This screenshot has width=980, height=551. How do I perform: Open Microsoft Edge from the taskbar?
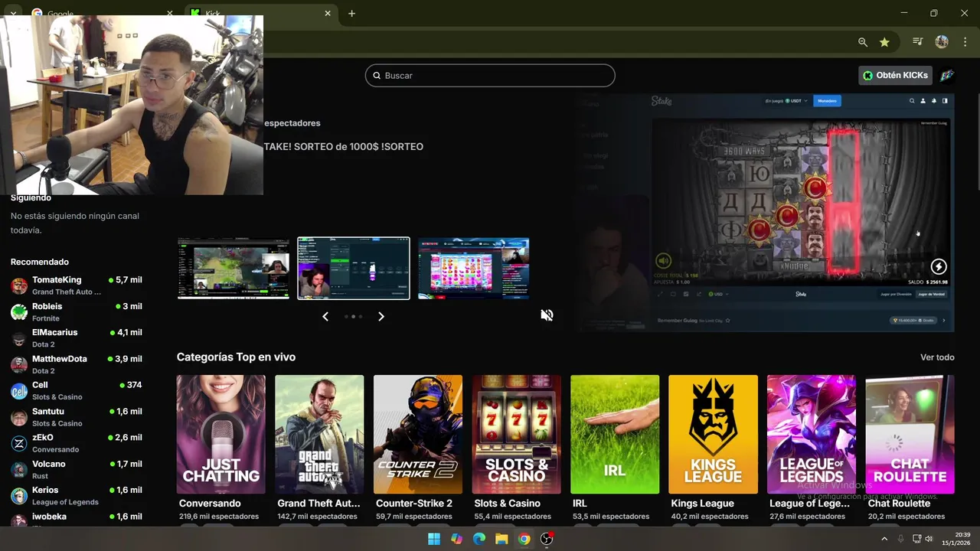(479, 539)
